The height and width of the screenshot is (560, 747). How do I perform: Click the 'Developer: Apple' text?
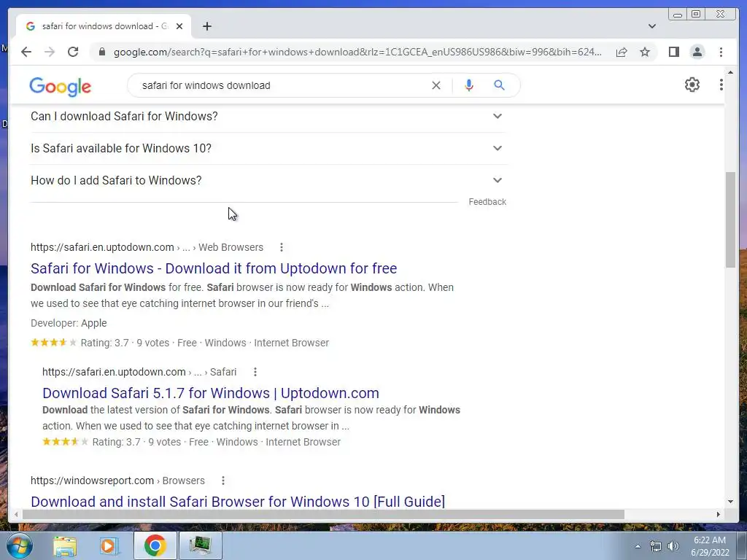(x=69, y=323)
